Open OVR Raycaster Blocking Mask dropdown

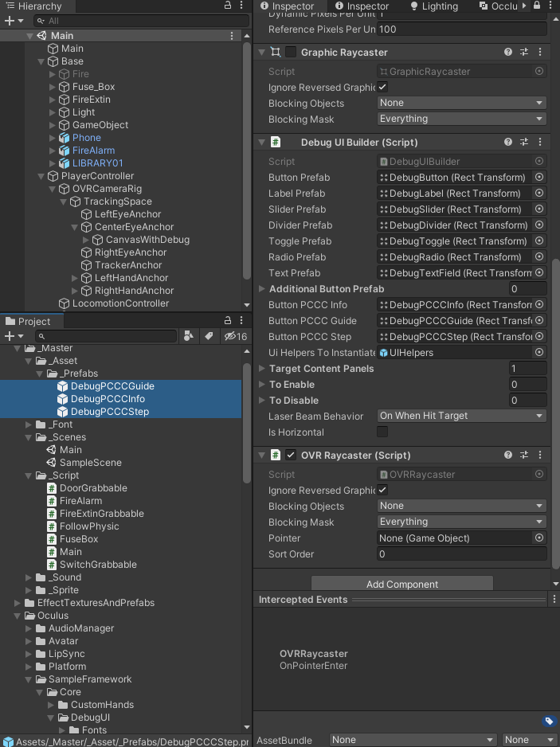click(x=461, y=522)
